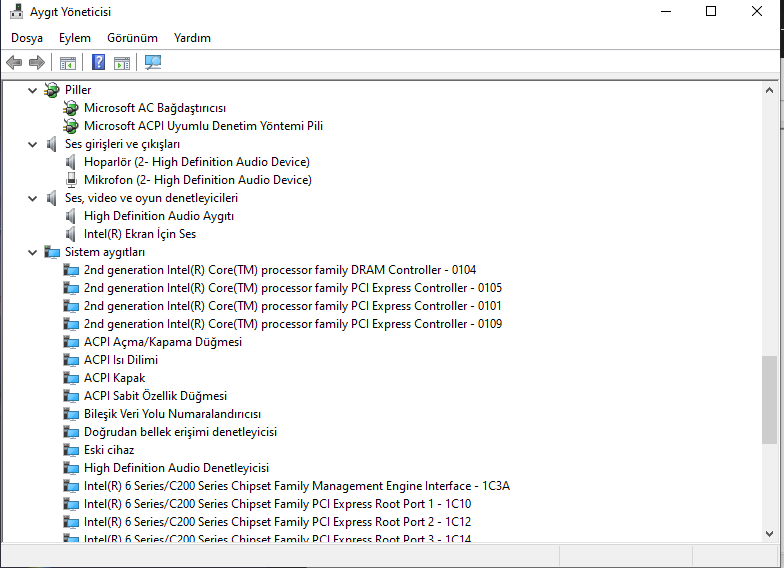The height and width of the screenshot is (568, 784).
Task: Select High Definition Audio Denetleyicisi
Action: point(176,468)
